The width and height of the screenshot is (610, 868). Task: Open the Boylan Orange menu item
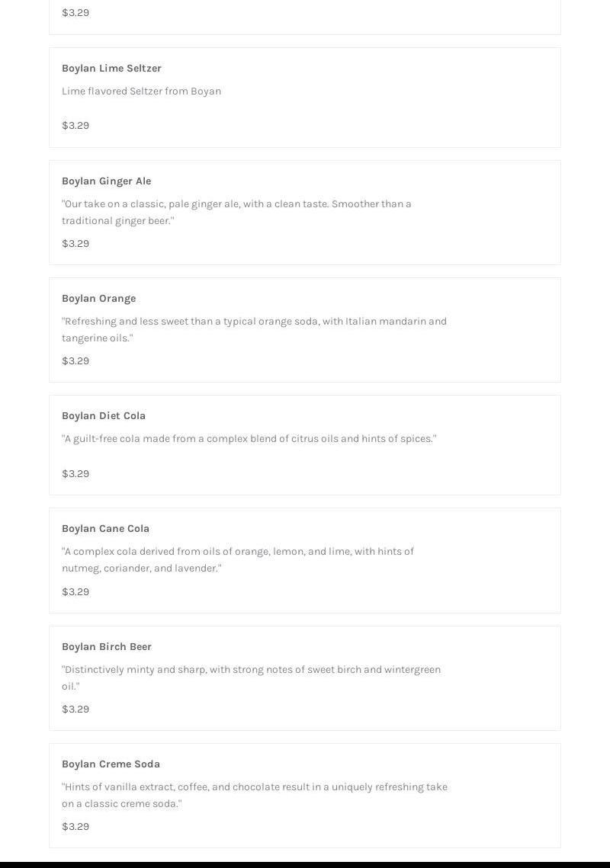(x=98, y=299)
